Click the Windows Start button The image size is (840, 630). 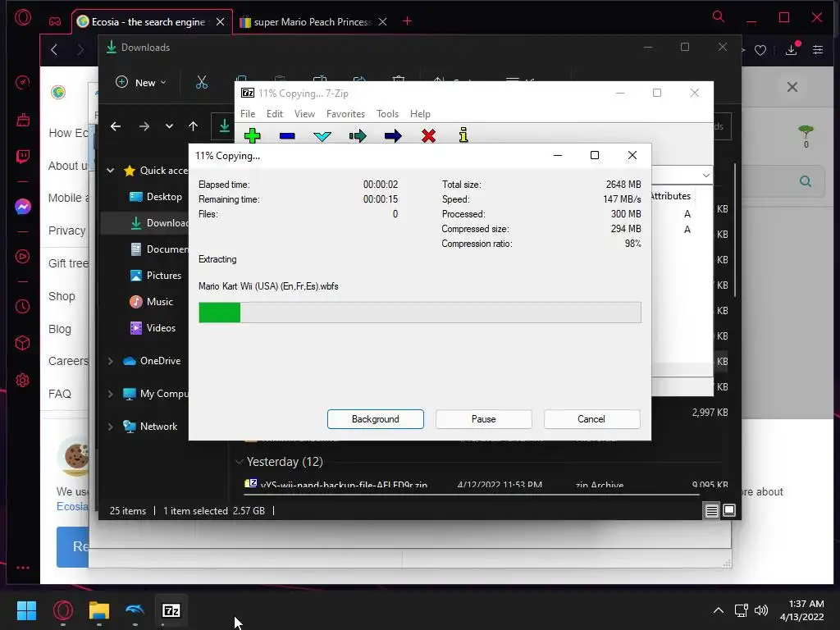coord(26,610)
